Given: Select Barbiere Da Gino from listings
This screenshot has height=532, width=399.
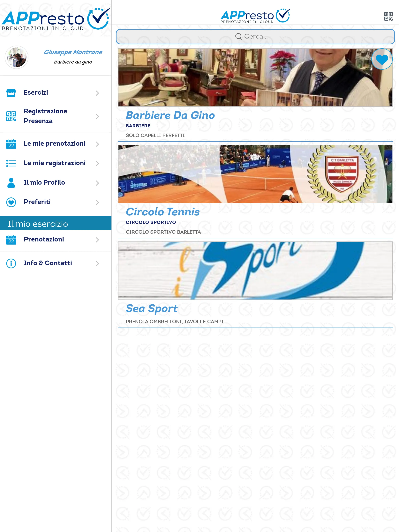Looking at the screenshot, I should click(x=170, y=115).
